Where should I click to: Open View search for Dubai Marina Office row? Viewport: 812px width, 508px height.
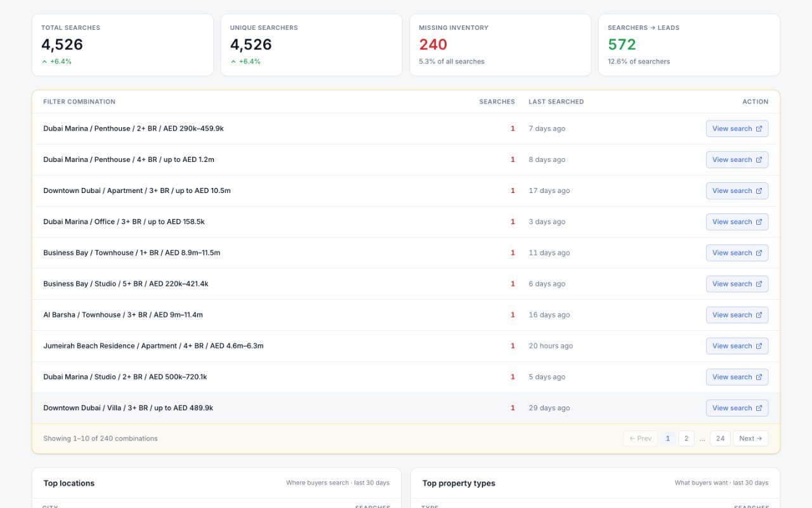point(737,222)
